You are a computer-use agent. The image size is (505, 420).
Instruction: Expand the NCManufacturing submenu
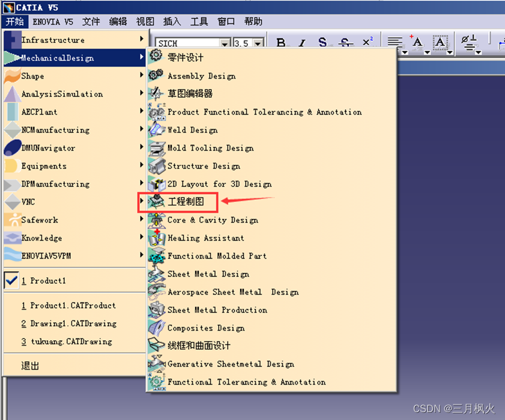pos(74,130)
